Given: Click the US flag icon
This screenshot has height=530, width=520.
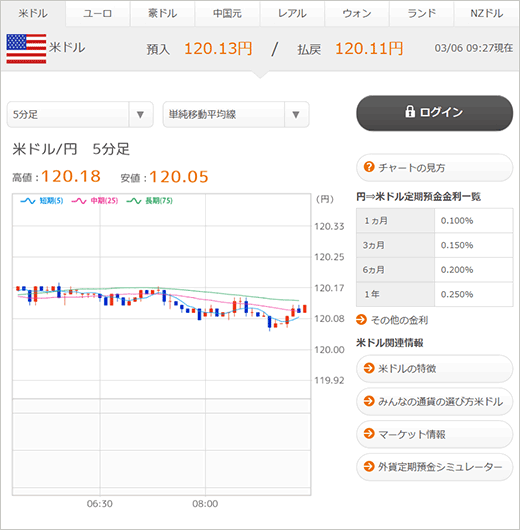Looking at the screenshot, I should (26, 49).
